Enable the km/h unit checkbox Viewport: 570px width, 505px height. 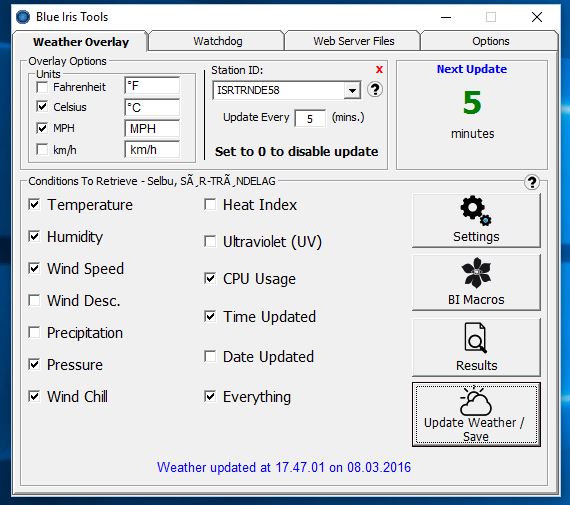pos(42,149)
